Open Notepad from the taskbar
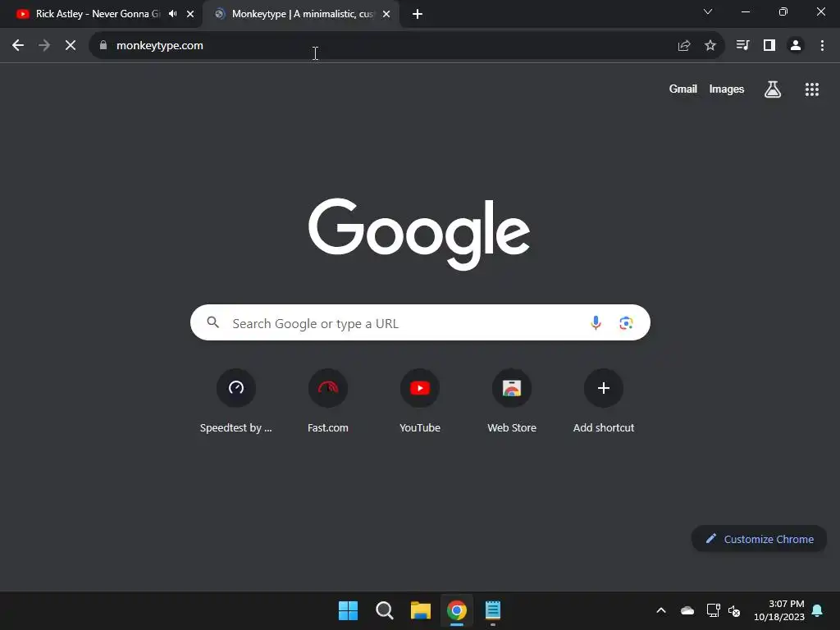The width and height of the screenshot is (840, 630). 493,610
